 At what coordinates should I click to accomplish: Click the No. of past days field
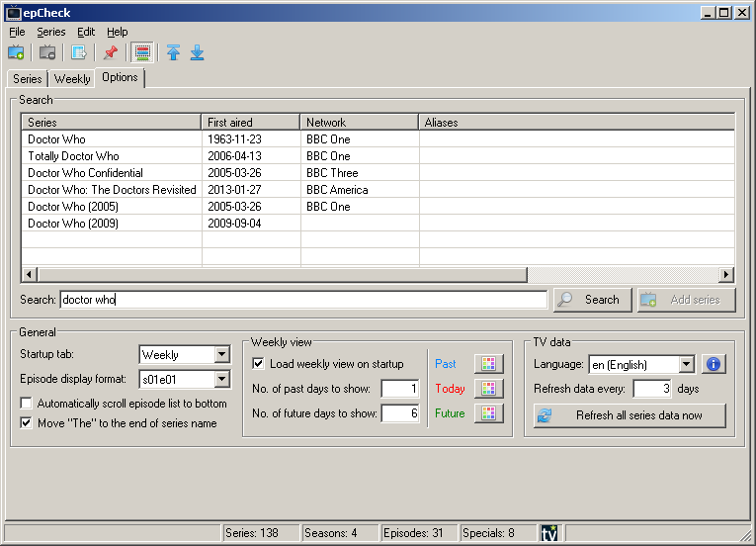pyautogui.click(x=400, y=389)
